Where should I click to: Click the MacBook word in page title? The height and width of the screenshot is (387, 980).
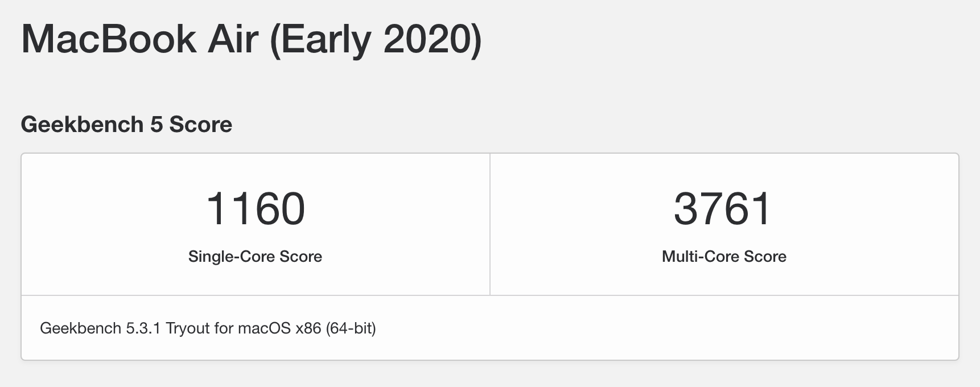[108, 39]
